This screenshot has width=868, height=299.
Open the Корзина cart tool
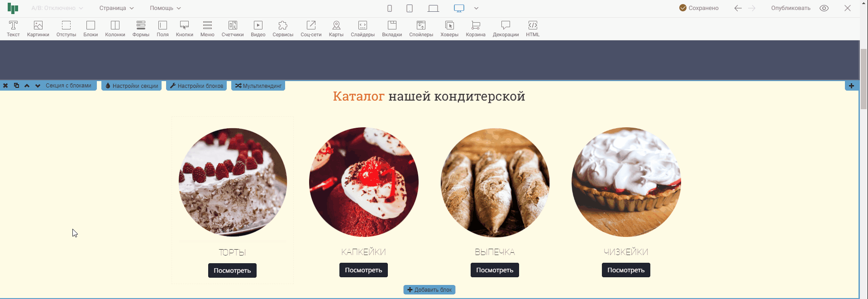click(x=476, y=29)
